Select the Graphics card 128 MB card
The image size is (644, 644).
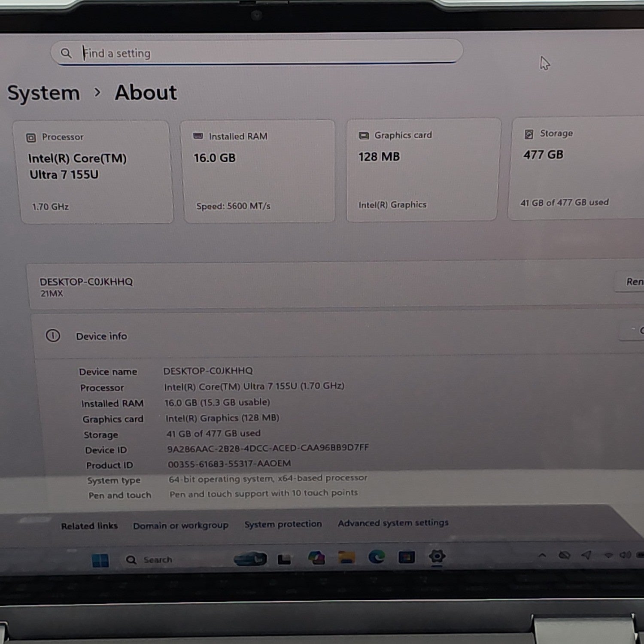coord(423,170)
